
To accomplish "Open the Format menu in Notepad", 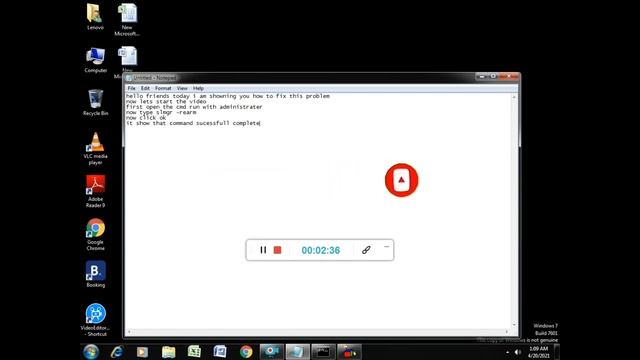I will point(163,88).
